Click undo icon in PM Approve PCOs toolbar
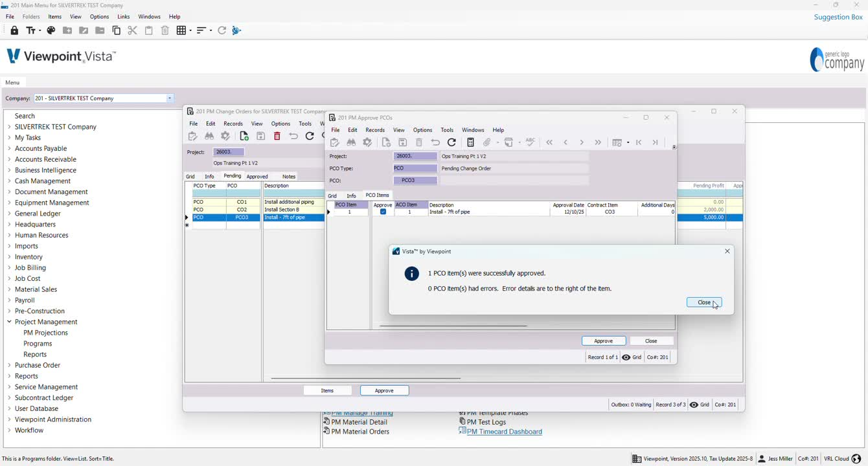The image size is (868, 466). tap(435, 142)
